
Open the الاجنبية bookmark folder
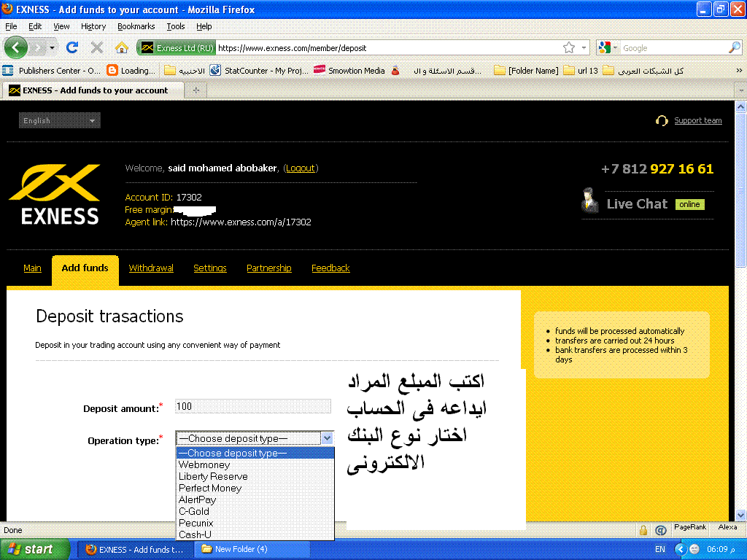click(x=185, y=71)
